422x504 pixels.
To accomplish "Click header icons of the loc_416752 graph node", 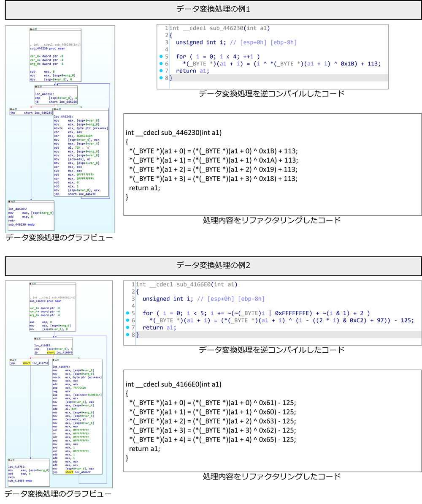I will pos(11,460).
